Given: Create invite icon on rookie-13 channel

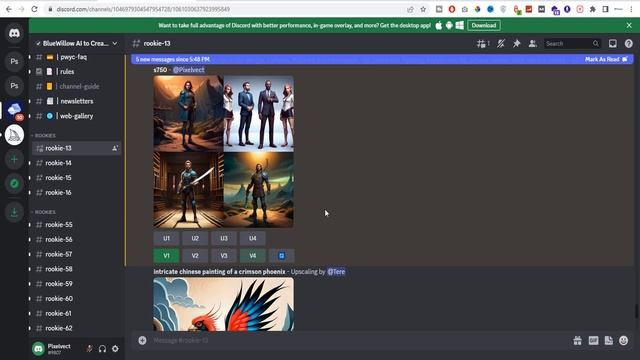Looking at the screenshot, I should [115, 148].
